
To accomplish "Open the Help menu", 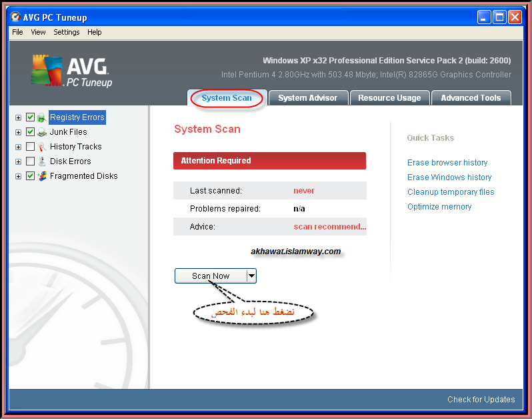I will tap(94, 32).
